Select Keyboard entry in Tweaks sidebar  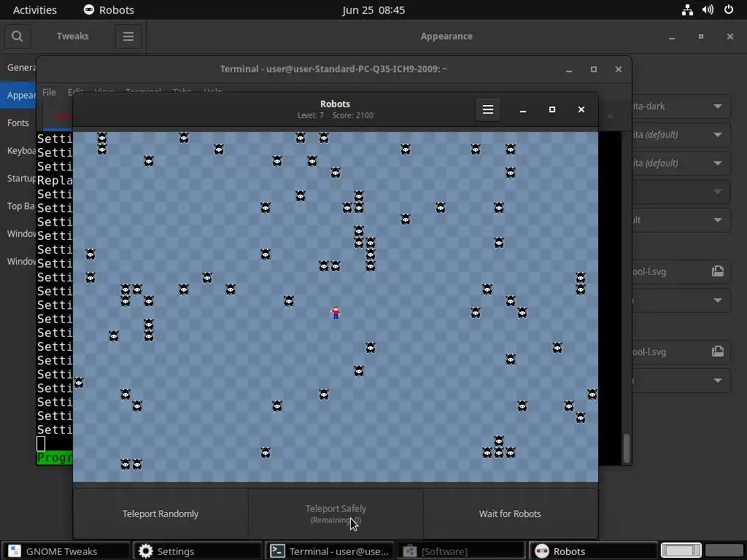[x=18, y=150]
